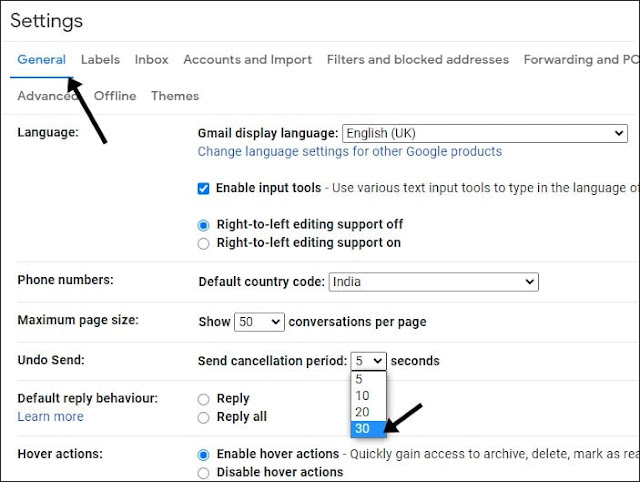
Task: Collapse Send cancellation period dropdown
Action: [x=368, y=361]
